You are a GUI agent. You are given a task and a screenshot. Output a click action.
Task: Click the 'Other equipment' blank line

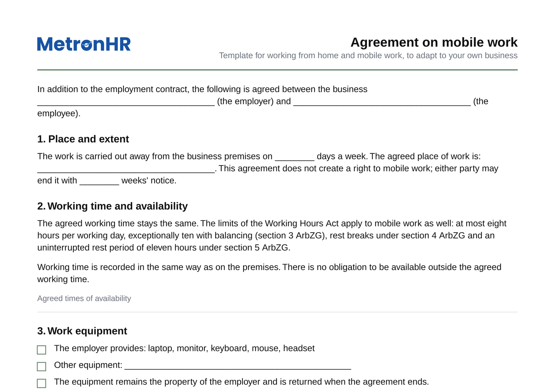(x=238, y=365)
